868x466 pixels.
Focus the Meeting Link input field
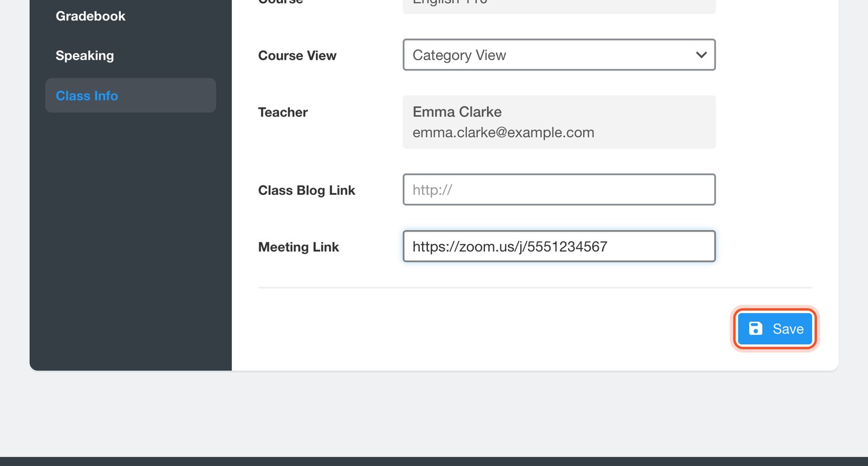pos(559,246)
